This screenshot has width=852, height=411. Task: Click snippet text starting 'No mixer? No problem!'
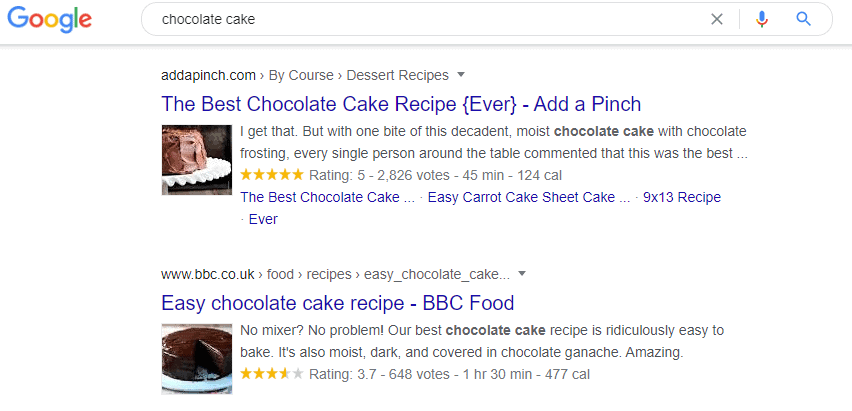[482, 341]
